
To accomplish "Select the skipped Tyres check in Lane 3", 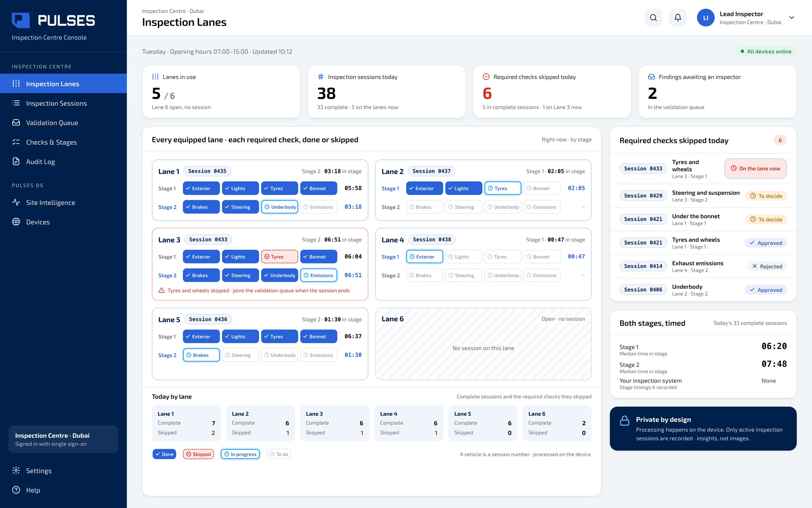I will (x=279, y=257).
